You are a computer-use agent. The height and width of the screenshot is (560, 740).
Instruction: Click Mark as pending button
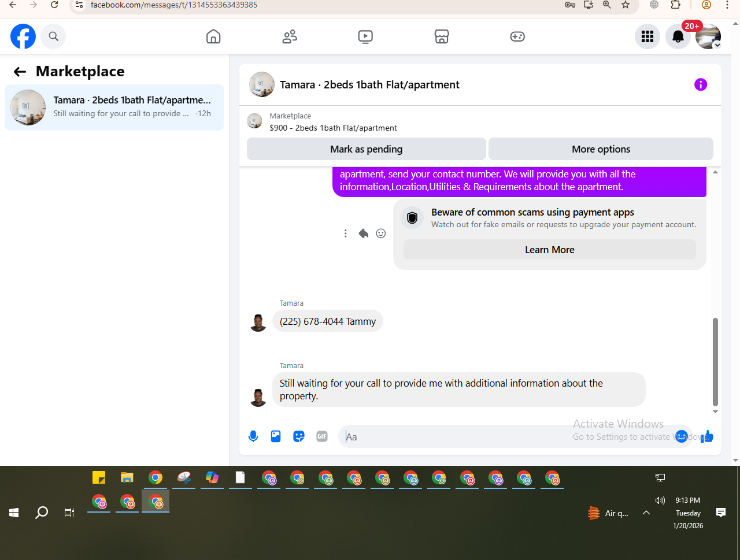(x=367, y=149)
